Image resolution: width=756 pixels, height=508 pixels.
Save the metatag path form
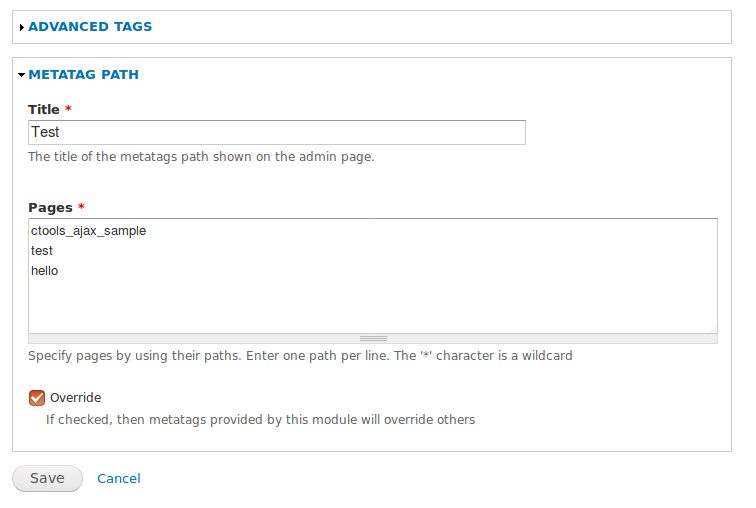(x=47, y=478)
